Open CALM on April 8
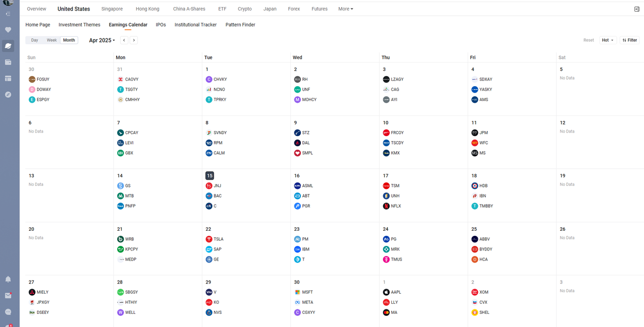Viewport: 644px width, 327px height. (x=215, y=153)
